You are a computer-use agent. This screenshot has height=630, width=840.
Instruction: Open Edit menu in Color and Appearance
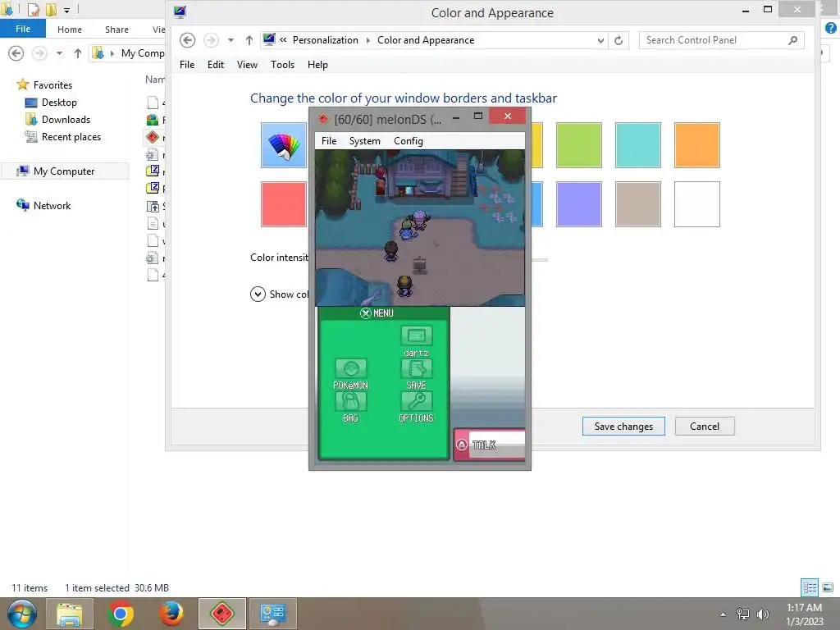[x=216, y=65]
